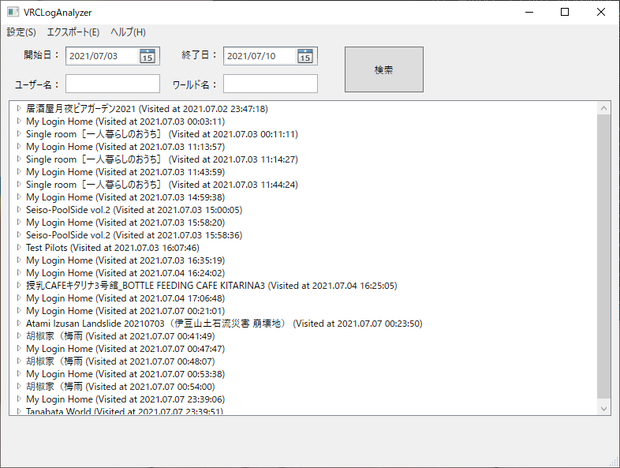The width and height of the screenshot is (620, 468).
Task: Focus the ユーザー名 text field
Action: pyautogui.click(x=113, y=84)
